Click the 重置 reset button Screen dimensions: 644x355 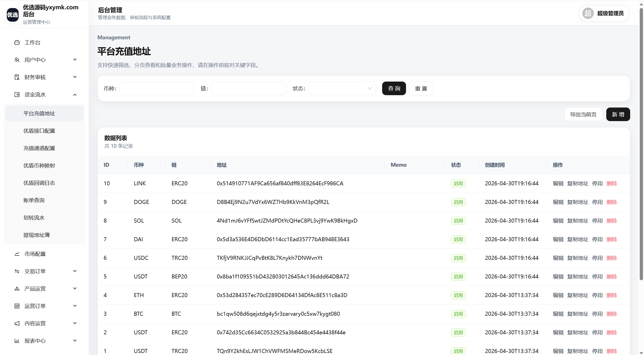421,88
